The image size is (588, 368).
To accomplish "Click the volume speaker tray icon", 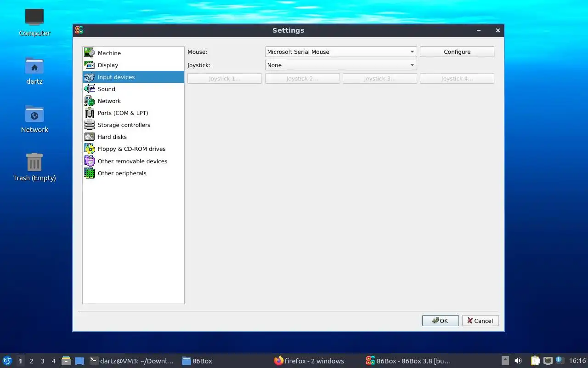I will tap(518, 361).
